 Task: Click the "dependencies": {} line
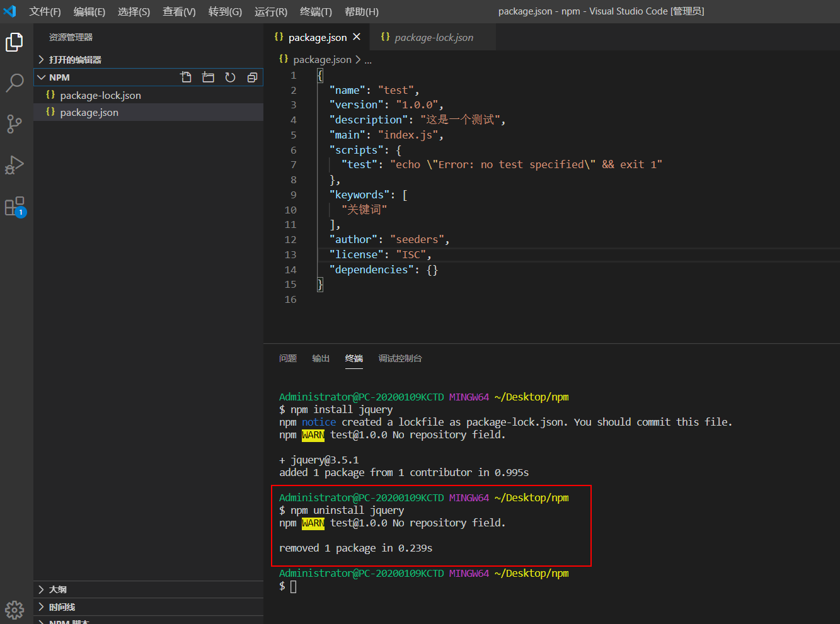pyautogui.click(x=383, y=269)
